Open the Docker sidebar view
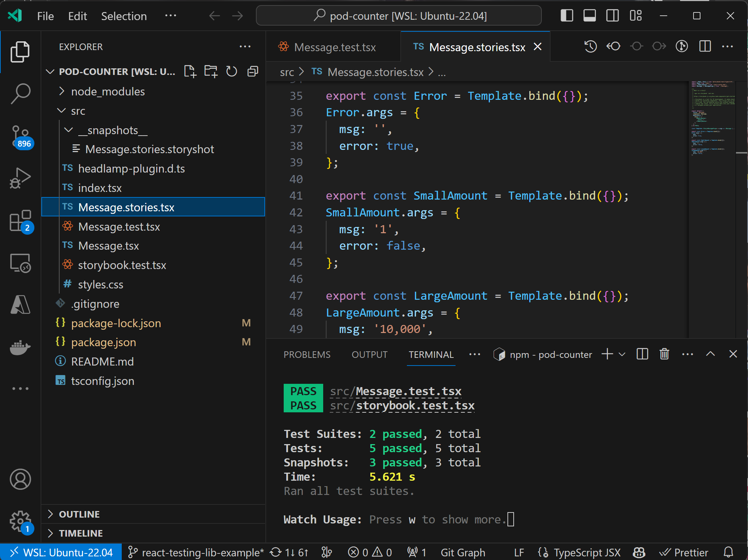Image resolution: width=748 pixels, height=560 pixels. (x=20, y=348)
